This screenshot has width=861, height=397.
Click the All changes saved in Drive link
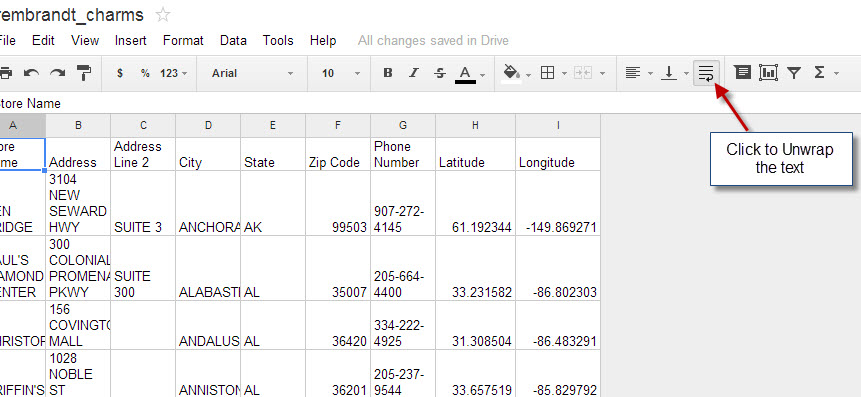(433, 41)
